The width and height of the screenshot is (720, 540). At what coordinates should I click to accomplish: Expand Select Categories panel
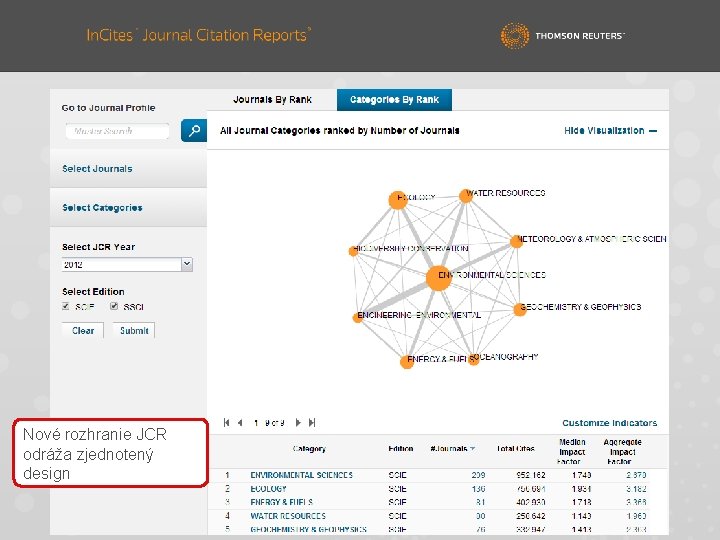[128, 208]
